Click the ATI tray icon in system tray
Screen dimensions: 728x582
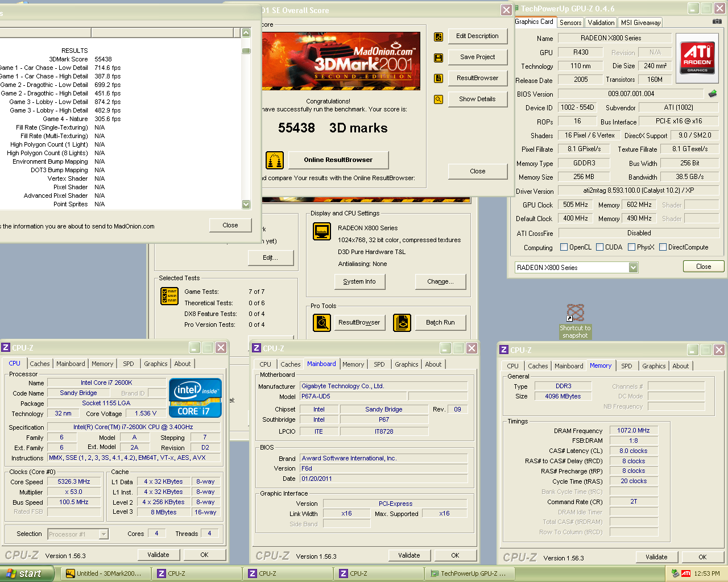(x=686, y=573)
